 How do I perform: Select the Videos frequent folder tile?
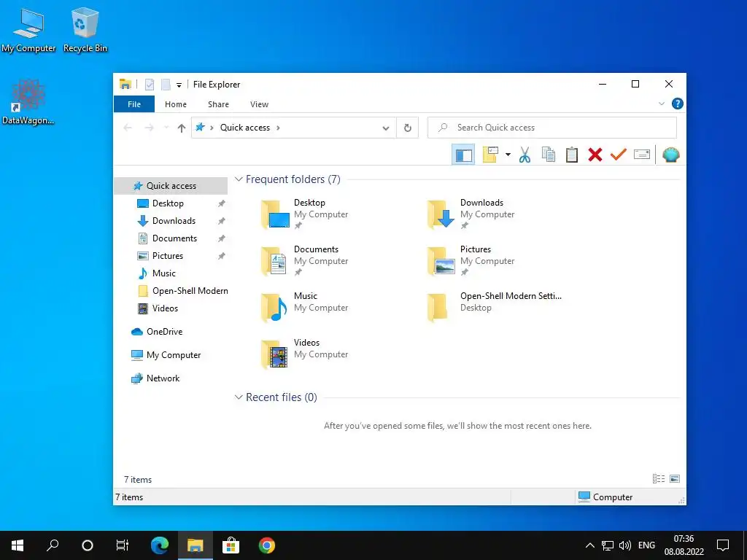point(305,354)
